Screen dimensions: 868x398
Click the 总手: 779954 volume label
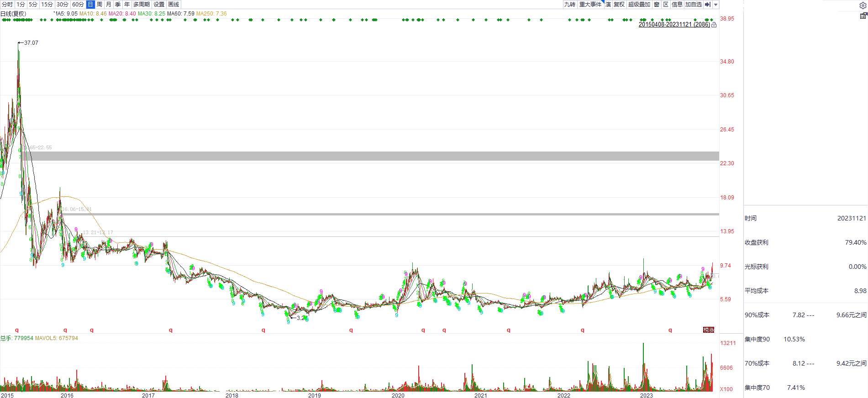[17, 338]
